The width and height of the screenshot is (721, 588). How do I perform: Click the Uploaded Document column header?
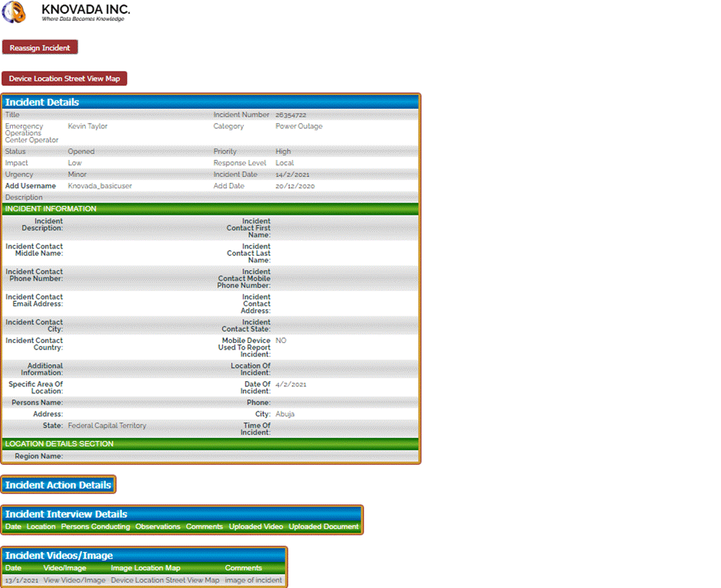323,527
